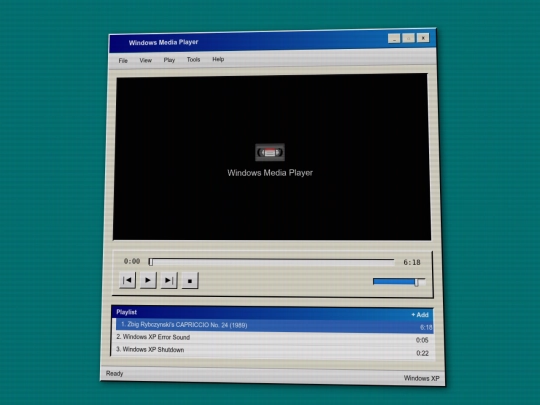Minimize the Windows Media Player window

point(394,38)
